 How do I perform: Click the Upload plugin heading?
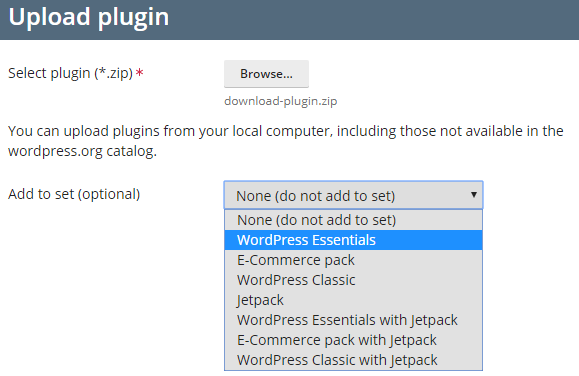pos(89,17)
